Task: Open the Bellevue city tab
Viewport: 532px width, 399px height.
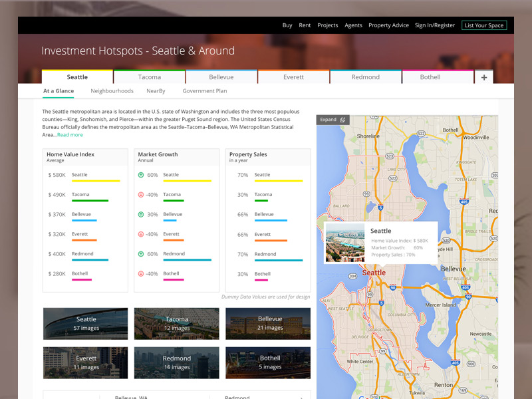Action: (x=221, y=77)
